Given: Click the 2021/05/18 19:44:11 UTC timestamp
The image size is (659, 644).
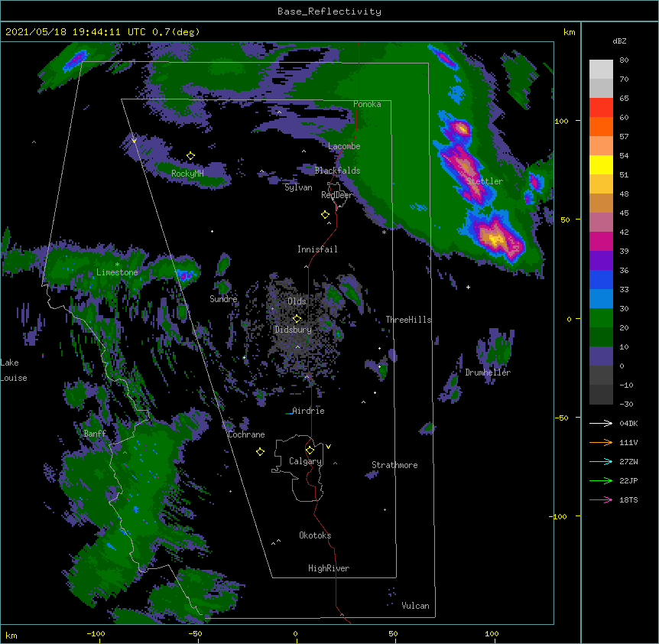Looking at the screenshot, I should 75,32.
